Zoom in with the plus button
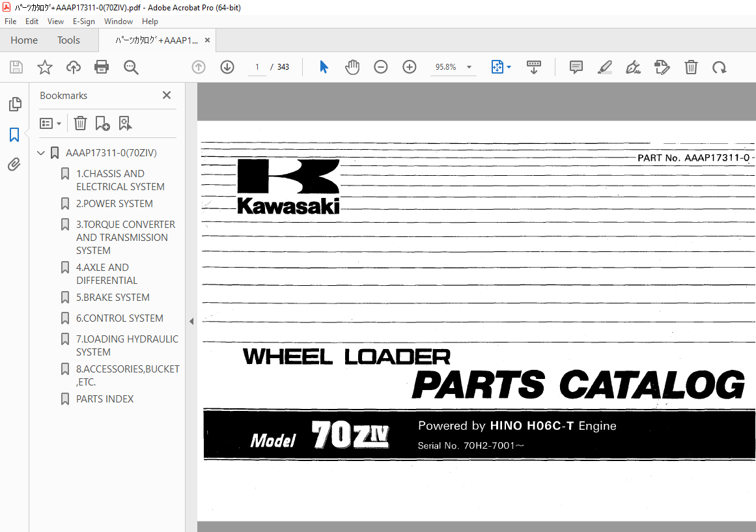This screenshot has width=756, height=532. [x=410, y=67]
